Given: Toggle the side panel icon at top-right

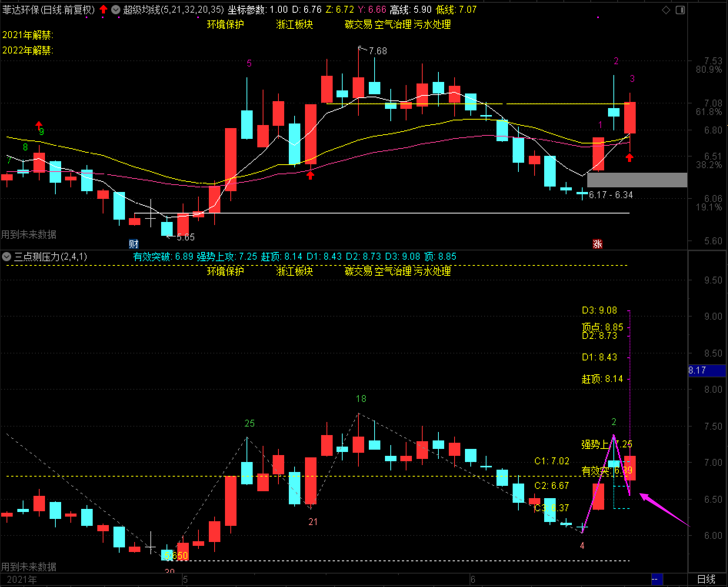Looking at the screenshot, I should (x=680, y=10).
